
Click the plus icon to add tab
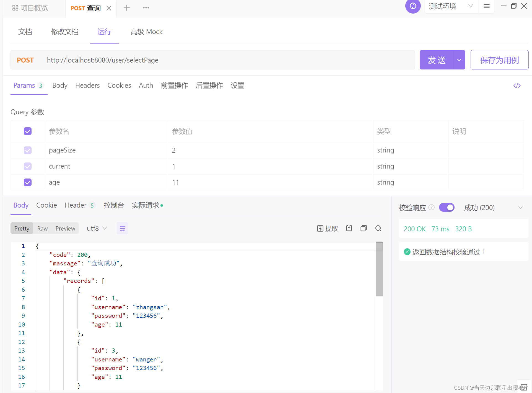tap(127, 8)
